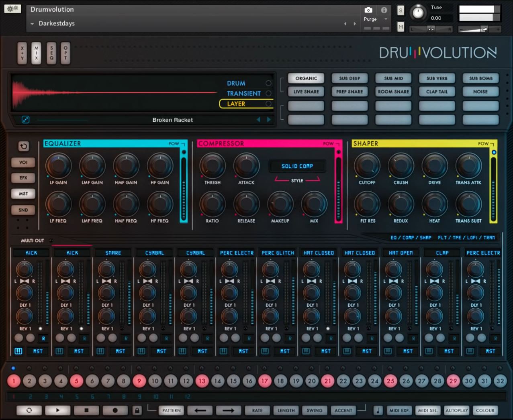Click the instrument volume slider at top right
The height and width of the screenshot is (420, 513).
(x=479, y=29)
